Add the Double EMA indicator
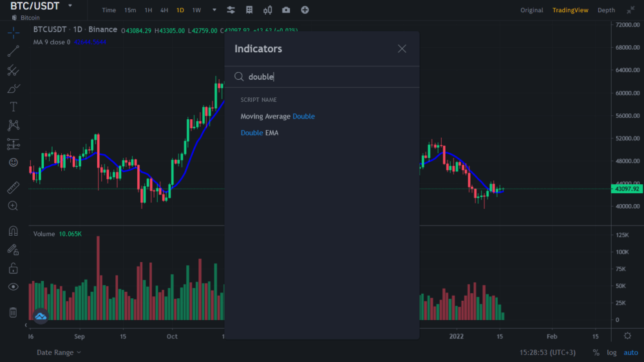This screenshot has height=362, width=644. (x=260, y=133)
